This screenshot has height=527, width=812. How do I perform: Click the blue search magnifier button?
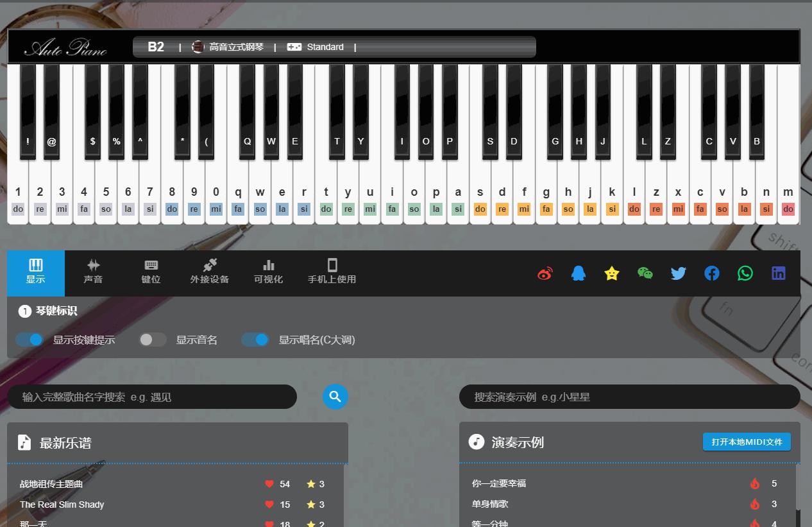pos(335,397)
